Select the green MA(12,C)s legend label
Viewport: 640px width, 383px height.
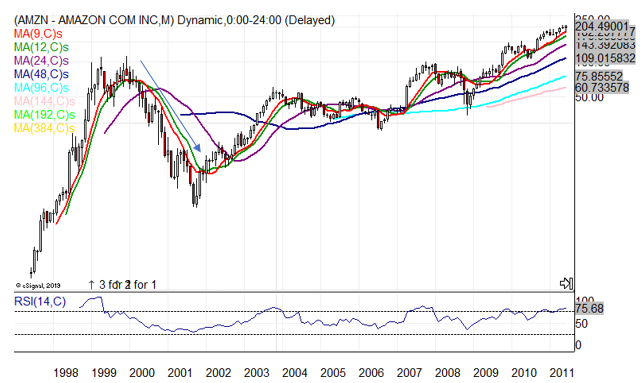click(x=41, y=47)
